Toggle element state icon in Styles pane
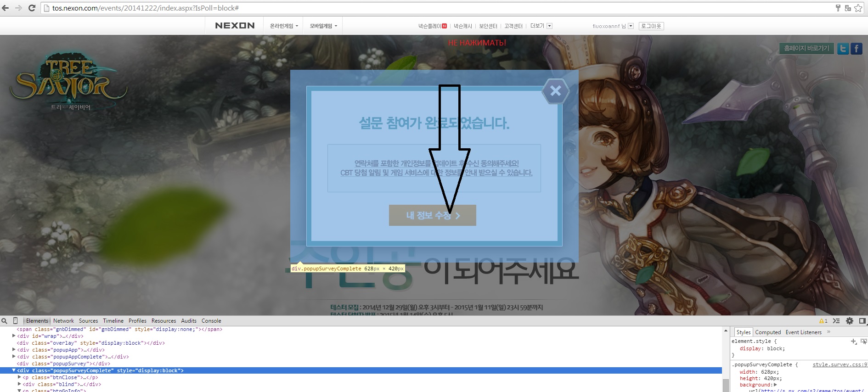Viewport: 868px width, 392px height. [x=863, y=341]
